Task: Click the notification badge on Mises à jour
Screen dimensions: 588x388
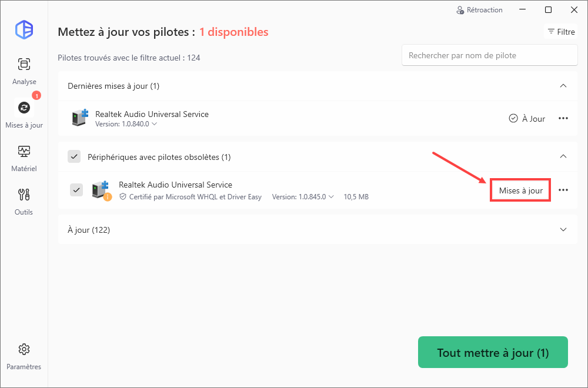Action: click(x=36, y=96)
